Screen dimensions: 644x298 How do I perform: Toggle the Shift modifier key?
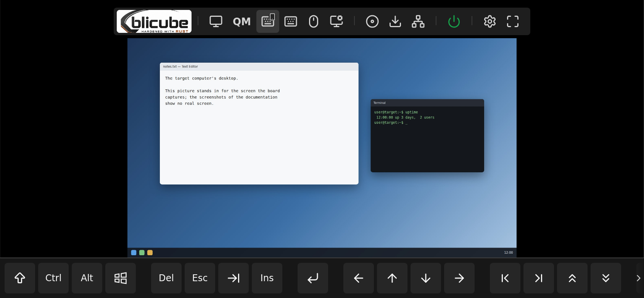20,278
